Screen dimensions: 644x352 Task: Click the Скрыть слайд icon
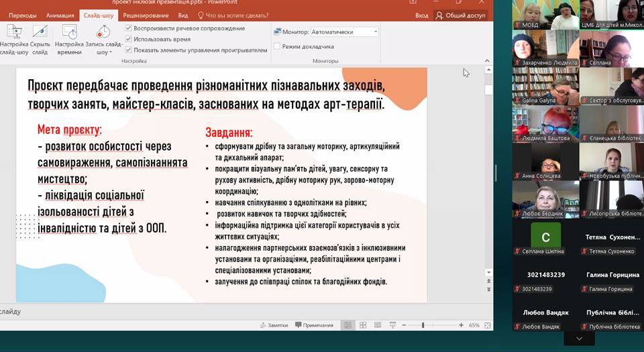click(40, 39)
